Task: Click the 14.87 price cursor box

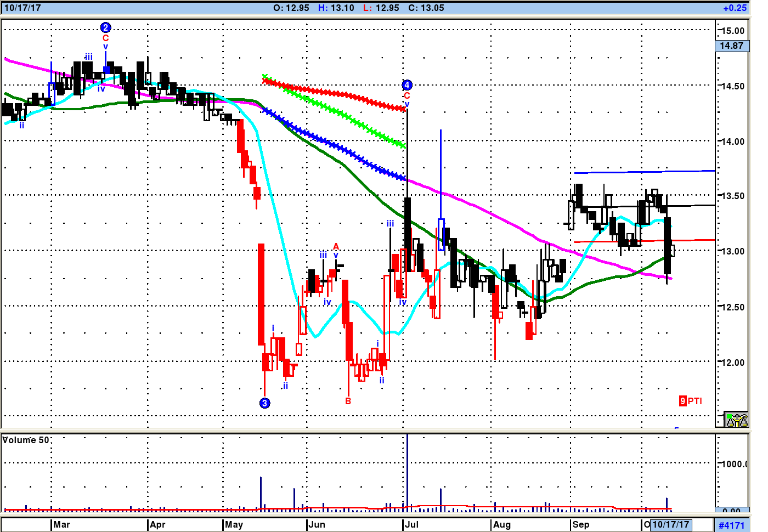Action: tap(732, 46)
